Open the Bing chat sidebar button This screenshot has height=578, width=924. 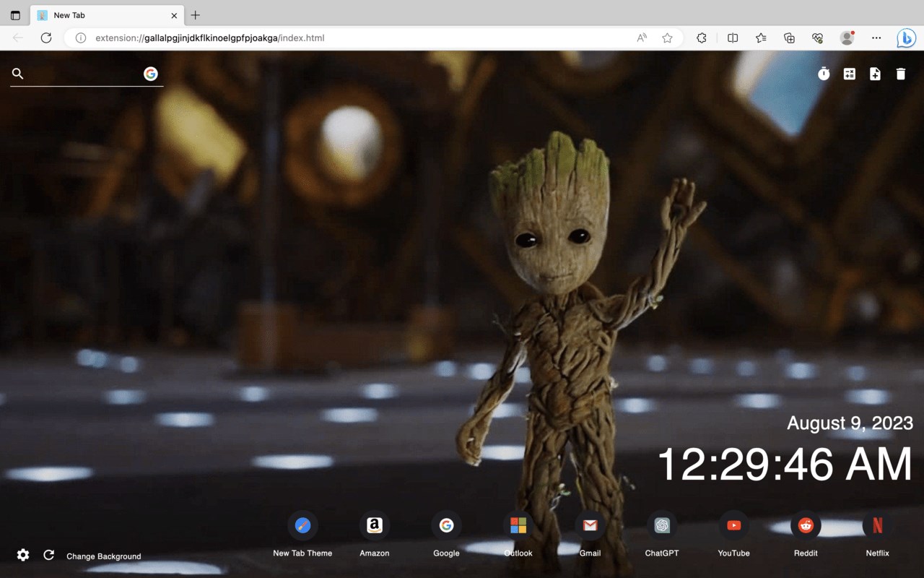tap(906, 38)
